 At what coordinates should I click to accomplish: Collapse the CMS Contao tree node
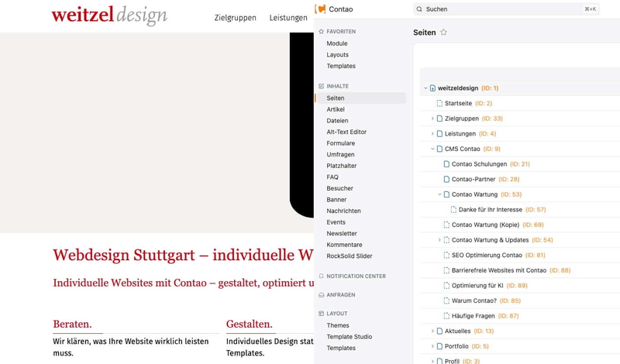point(432,149)
